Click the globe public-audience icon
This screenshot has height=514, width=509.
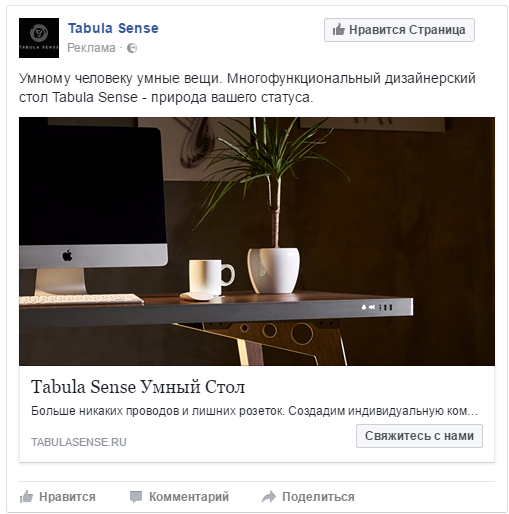pos(132,48)
